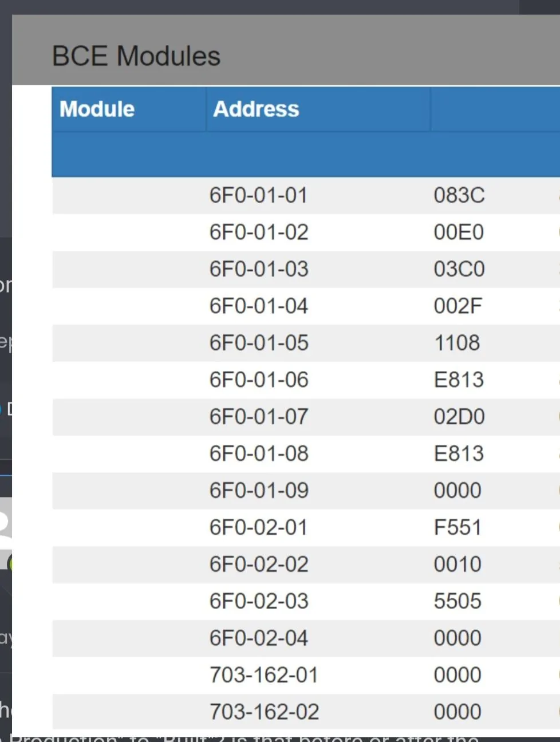Click value F551 in the table
The image size is (560, 742).
pos(458,528)
